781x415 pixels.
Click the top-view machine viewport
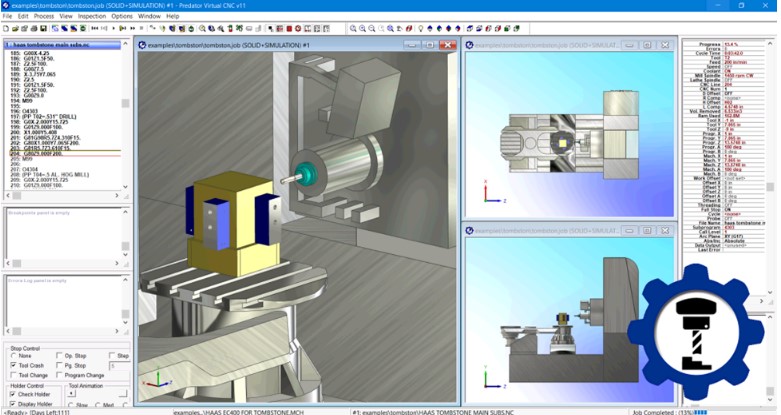569,135
